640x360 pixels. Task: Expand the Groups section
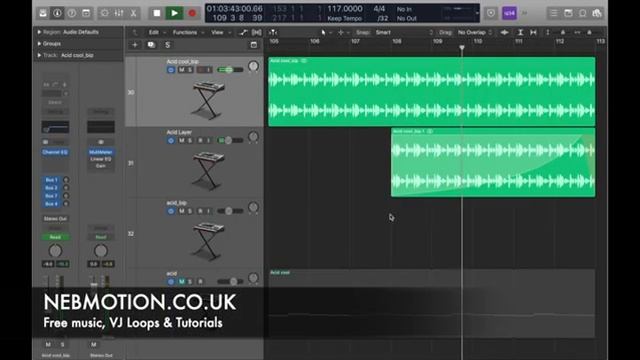[x=39, y=43]
